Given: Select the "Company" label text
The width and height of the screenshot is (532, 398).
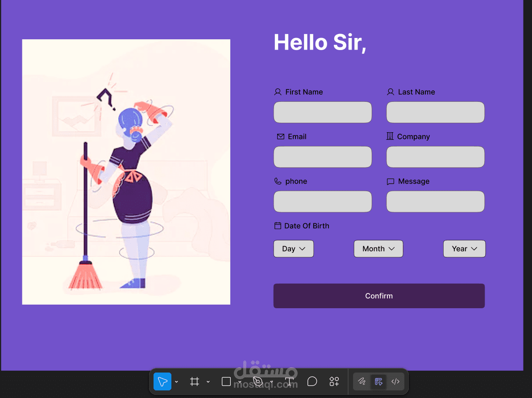Looking at the screenshot, I should [413, 137].
